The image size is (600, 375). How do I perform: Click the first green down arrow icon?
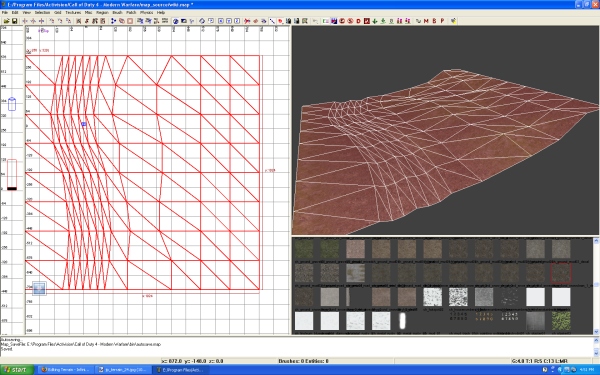[375, 21]
